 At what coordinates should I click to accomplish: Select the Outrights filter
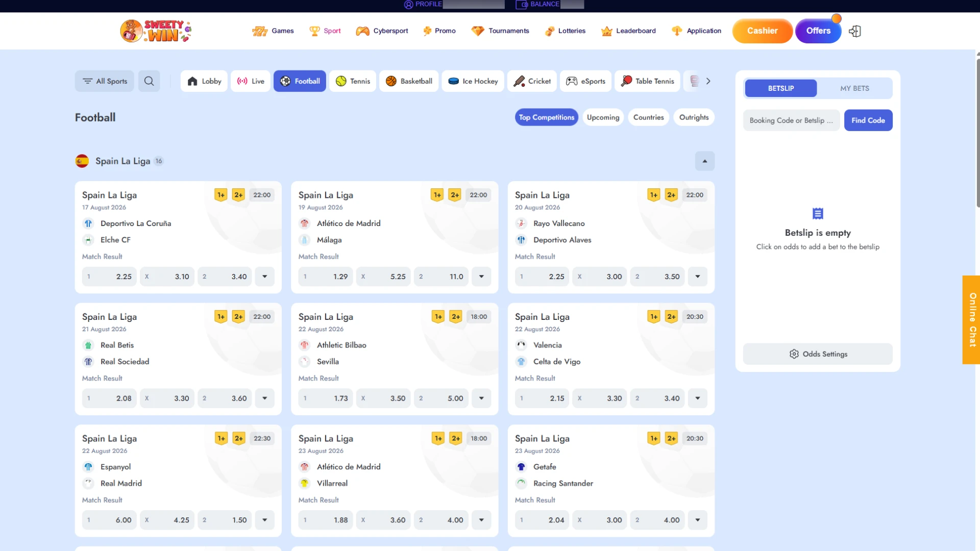pyautogui.click(x=694, y=117)
